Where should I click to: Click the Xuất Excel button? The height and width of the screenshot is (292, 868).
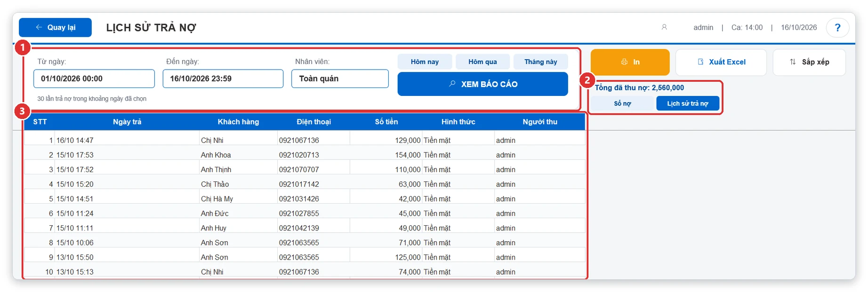(x=721, y=62)
